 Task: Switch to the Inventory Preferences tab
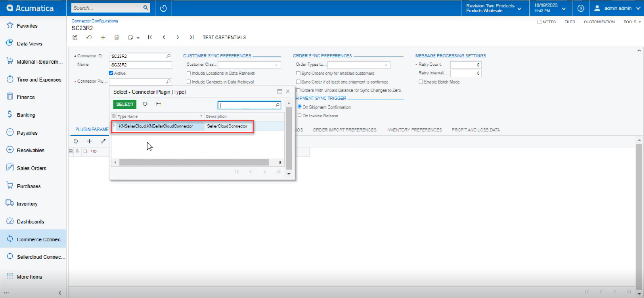[x=414, y=130]
